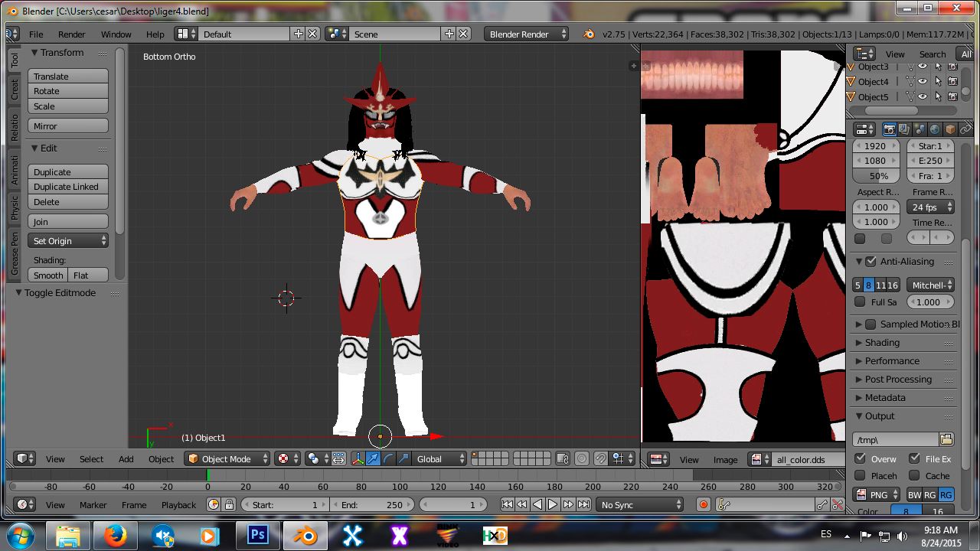Open the Windows Start menu
980x551 pixels.
[x=21, y=535]
